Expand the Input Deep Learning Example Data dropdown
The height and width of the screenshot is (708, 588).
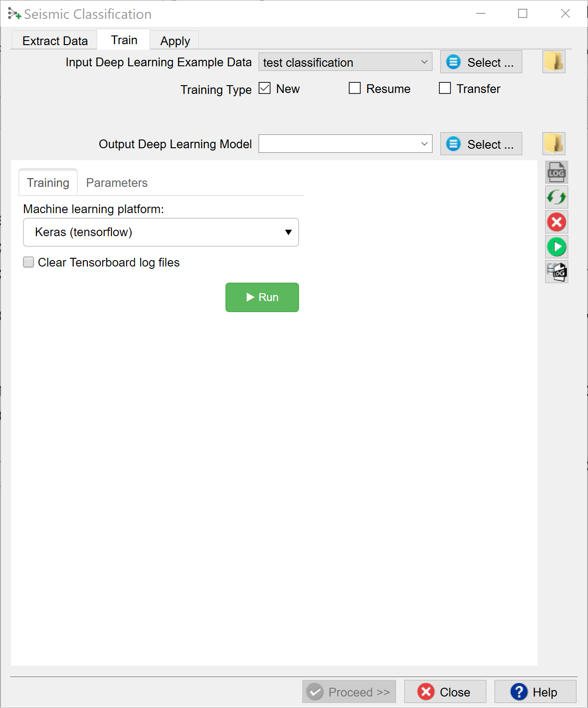coord(345,62)
